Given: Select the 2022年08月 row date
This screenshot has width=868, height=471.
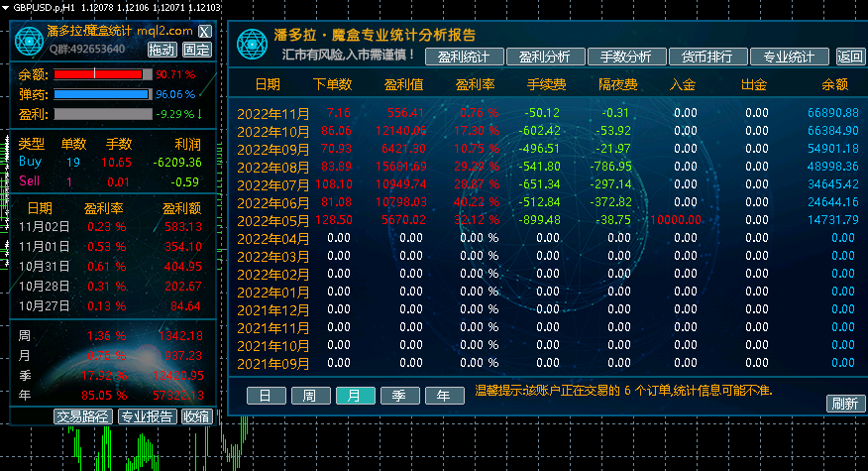Looking at the screenshot, I should [272, 168].
